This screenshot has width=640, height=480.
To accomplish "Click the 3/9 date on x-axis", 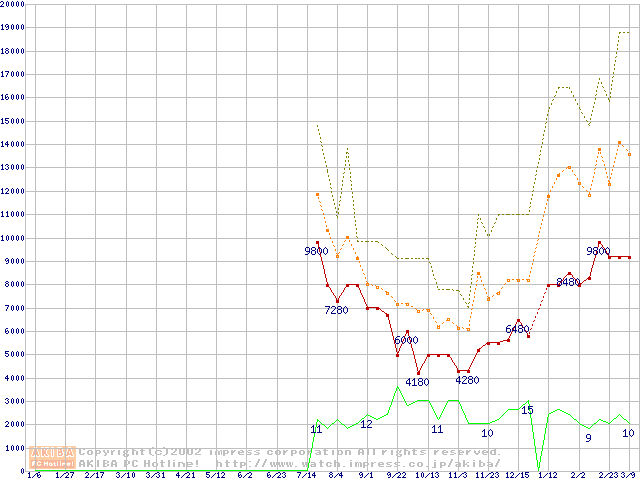I will (627, 476).
